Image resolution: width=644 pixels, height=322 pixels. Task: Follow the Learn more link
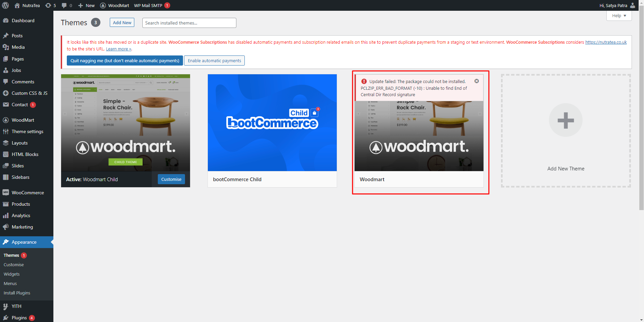pyautogui.click(x=119, y=49)
